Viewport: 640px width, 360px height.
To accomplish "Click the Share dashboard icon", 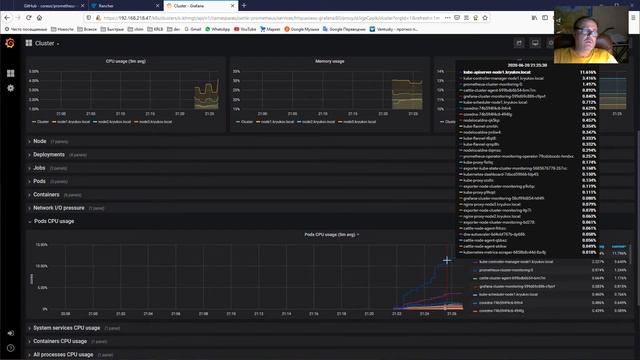I will coord(519,43).
